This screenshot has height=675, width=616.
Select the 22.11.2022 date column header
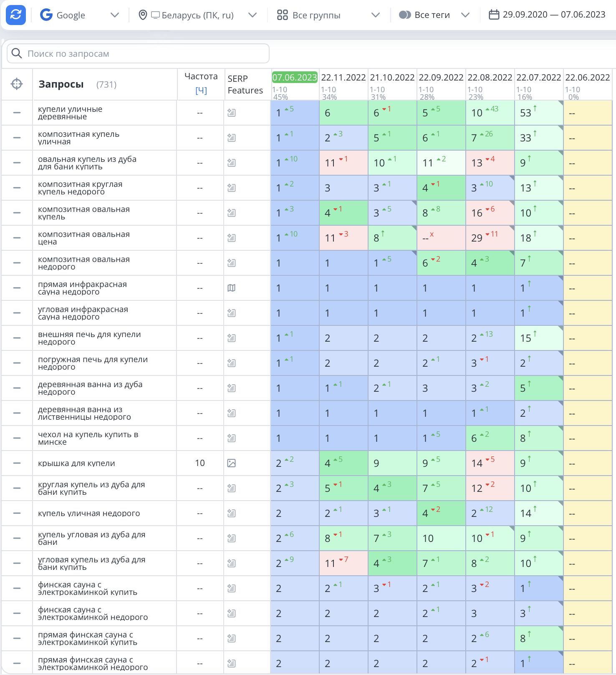pyautogui.click(x=343, y=77)
